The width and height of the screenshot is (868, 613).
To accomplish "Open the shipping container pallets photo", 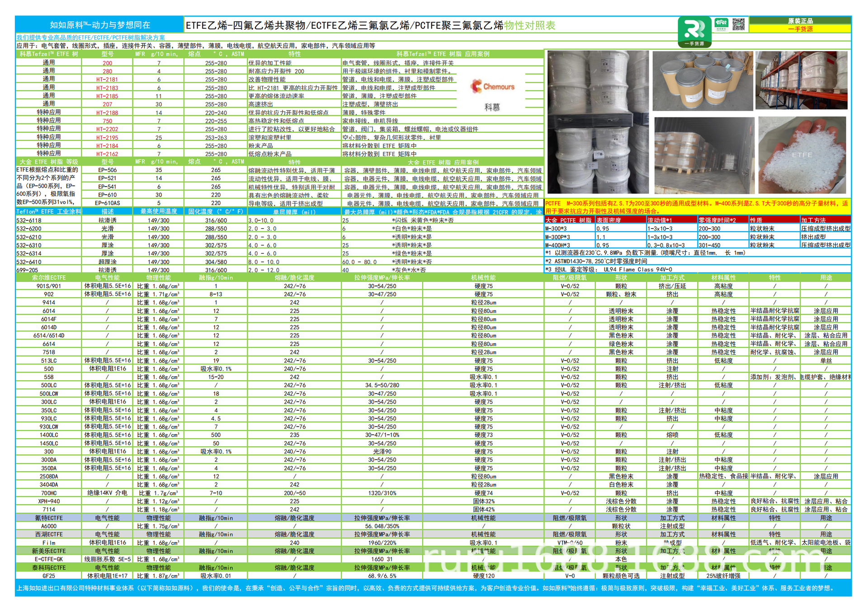I will click(704, 155).
